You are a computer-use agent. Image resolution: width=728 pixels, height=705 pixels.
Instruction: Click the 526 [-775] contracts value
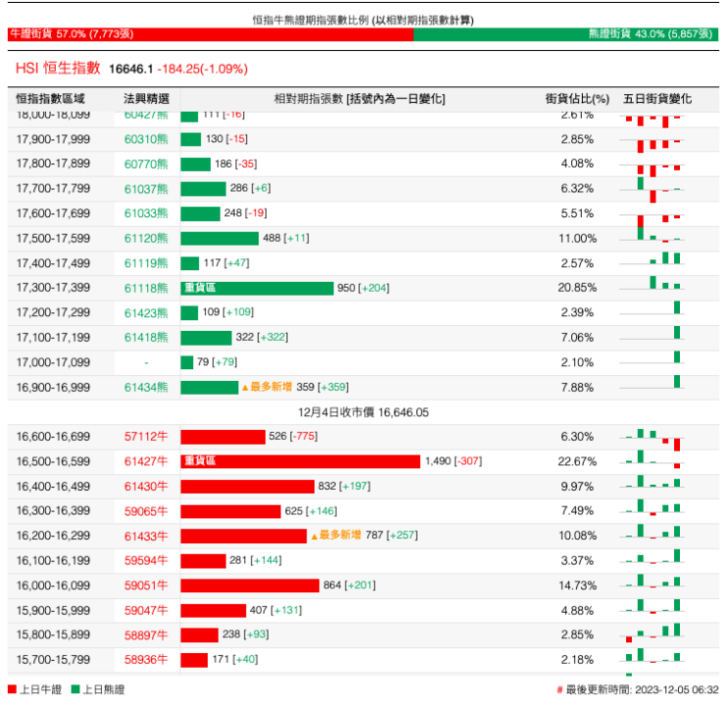pyautogui.click(x=293, y=437)
